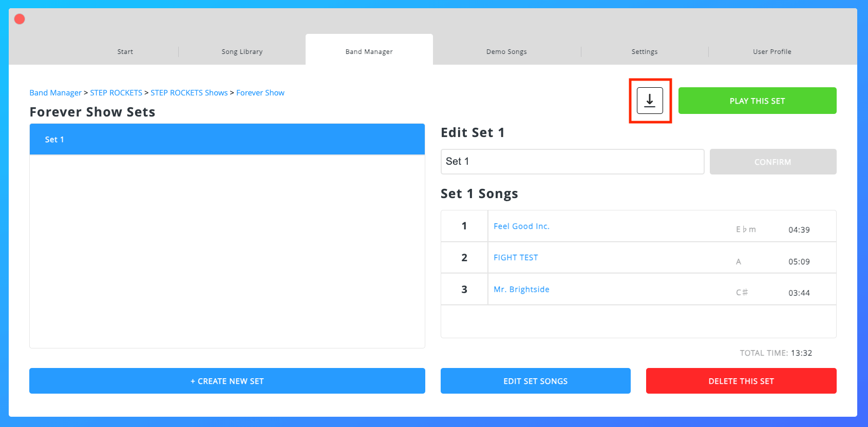Open the User Profile tab

(x=772, y=51)
